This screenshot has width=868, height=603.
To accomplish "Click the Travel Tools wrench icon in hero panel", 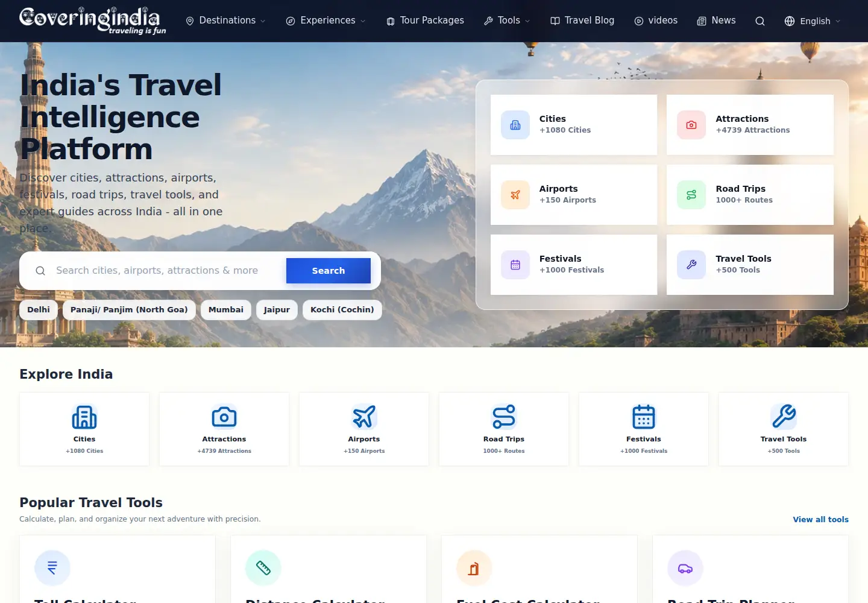I will [x=691, y=265].
